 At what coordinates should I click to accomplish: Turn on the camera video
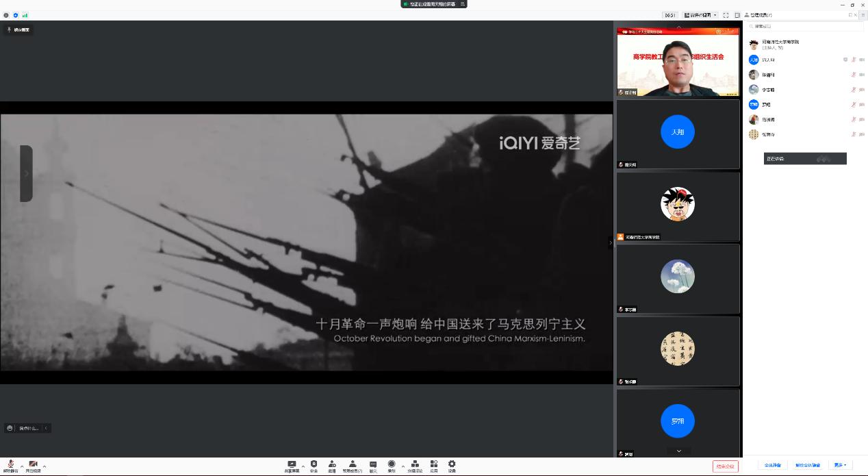click(33, 465)
